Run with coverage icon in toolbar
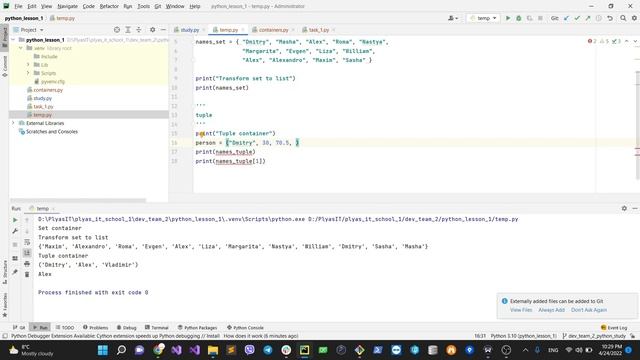The image size is (640, 360). [529, 18]
